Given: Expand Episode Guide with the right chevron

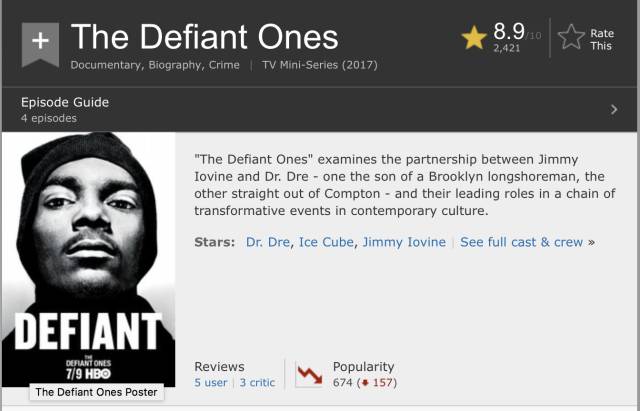Looking at the screenshot, I should coord(614,109).
